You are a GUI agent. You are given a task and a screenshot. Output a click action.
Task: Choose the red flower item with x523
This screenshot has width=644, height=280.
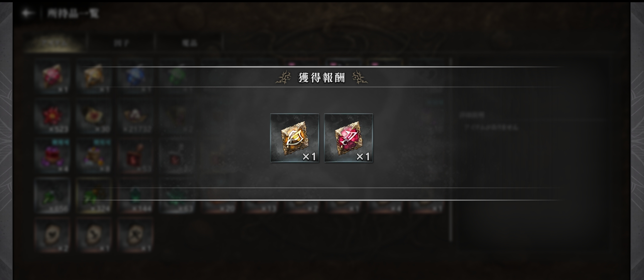[52, 116]
